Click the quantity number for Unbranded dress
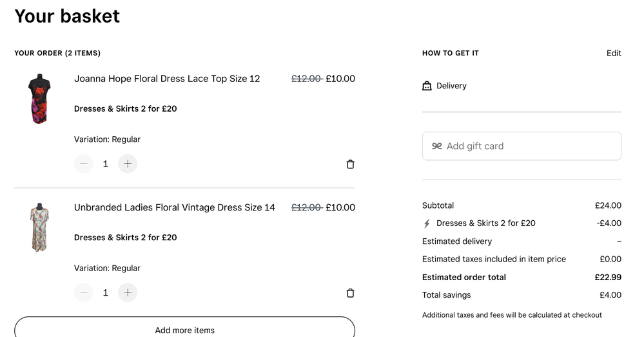This screenshot has height=337, width=644. (x=106, y=293)
